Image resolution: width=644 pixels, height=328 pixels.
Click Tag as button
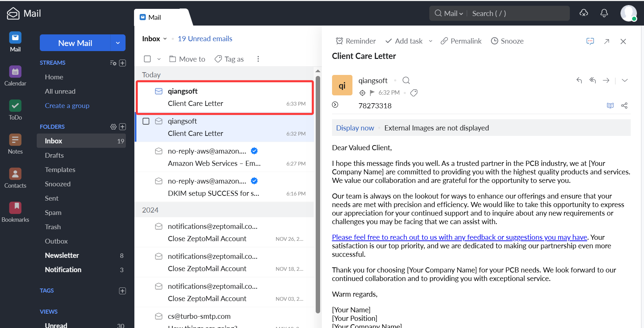click(229, 59)
